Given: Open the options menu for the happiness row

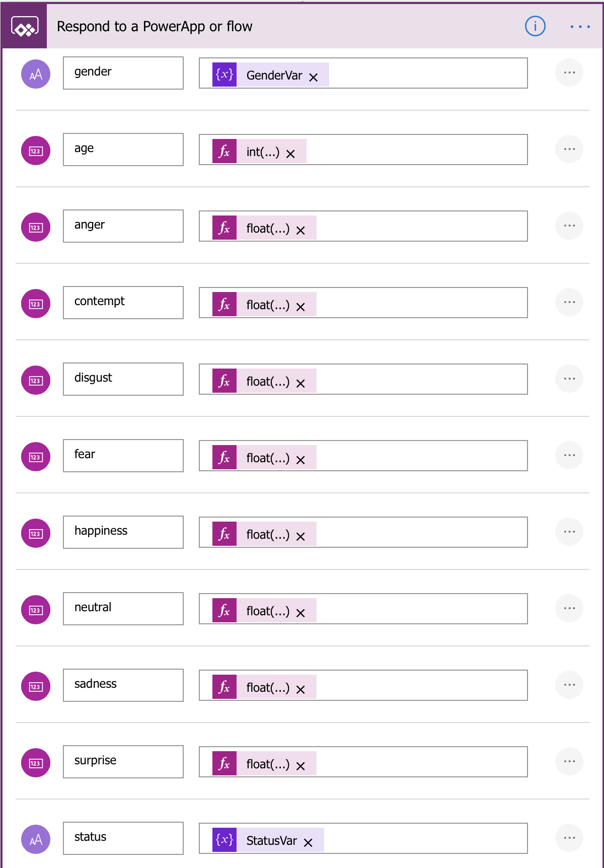Looking at the screenshot, I should (569, 532).
